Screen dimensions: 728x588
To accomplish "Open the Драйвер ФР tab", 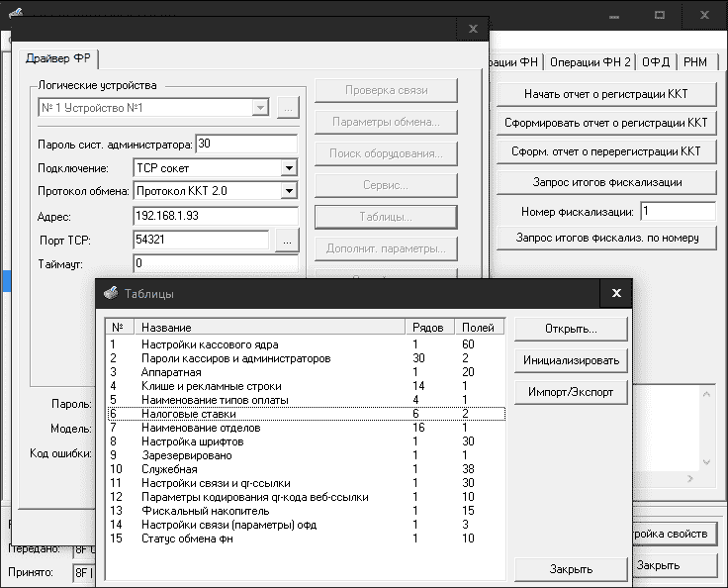I will [x=58, y=58].
